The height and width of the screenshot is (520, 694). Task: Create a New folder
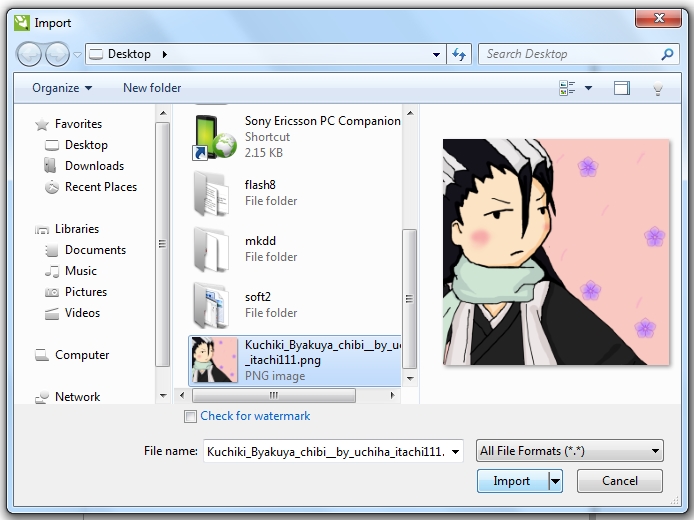(152, 88)
